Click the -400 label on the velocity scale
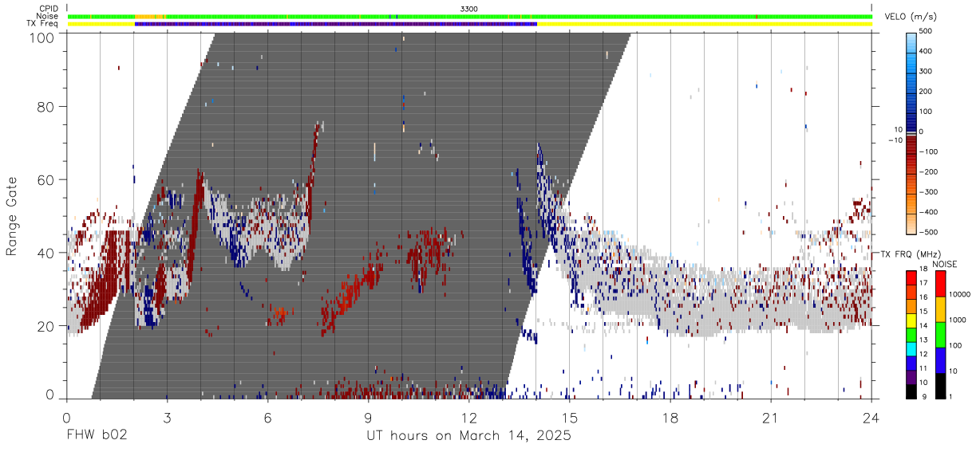Viewport: 980px width, 452px height. click(928, 212)
